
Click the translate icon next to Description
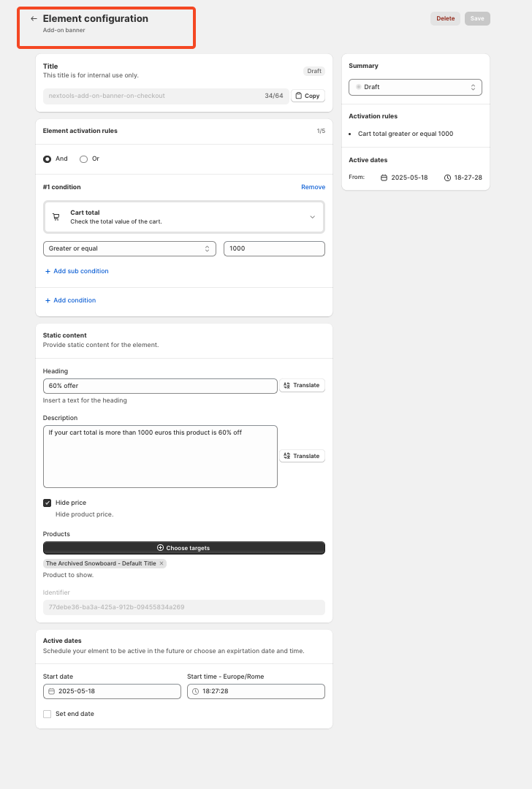pos(287,456)
